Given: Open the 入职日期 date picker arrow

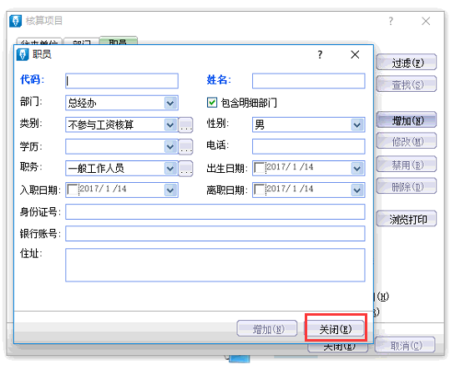Looking at the screenshot, I should click(170, 190).
